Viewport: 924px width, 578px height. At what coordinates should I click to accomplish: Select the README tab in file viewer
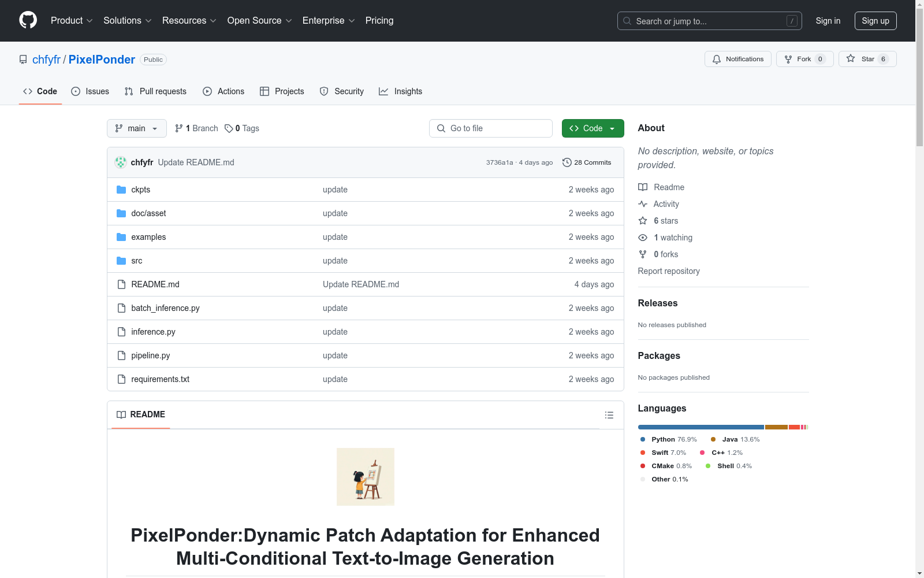point(141,414)
